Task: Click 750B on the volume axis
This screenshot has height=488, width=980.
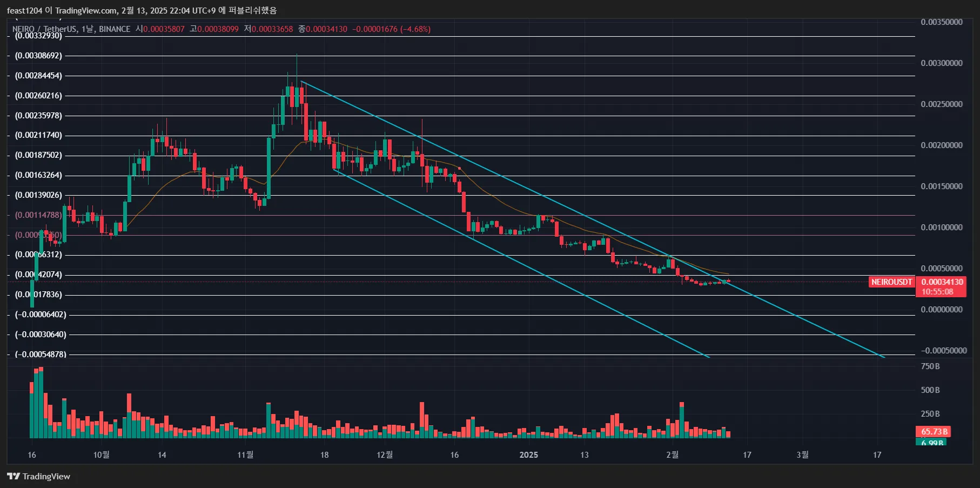Action: point(930,366)
